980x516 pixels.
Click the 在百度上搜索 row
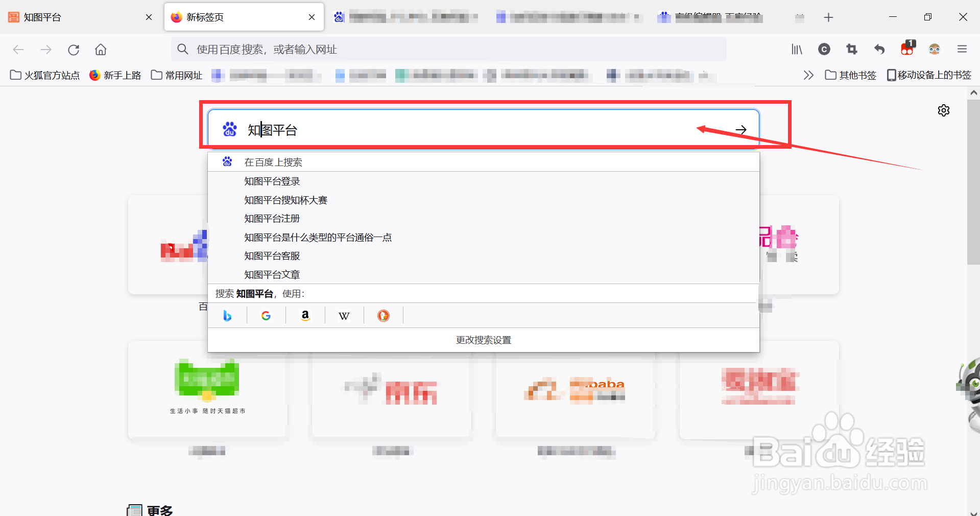[484, 162]
